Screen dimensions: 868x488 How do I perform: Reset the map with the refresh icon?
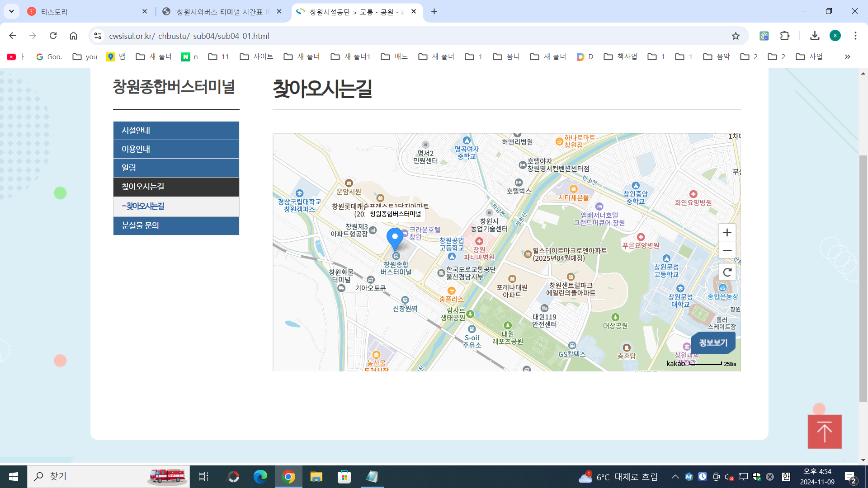pyautogui.click(x=727, y=272)
